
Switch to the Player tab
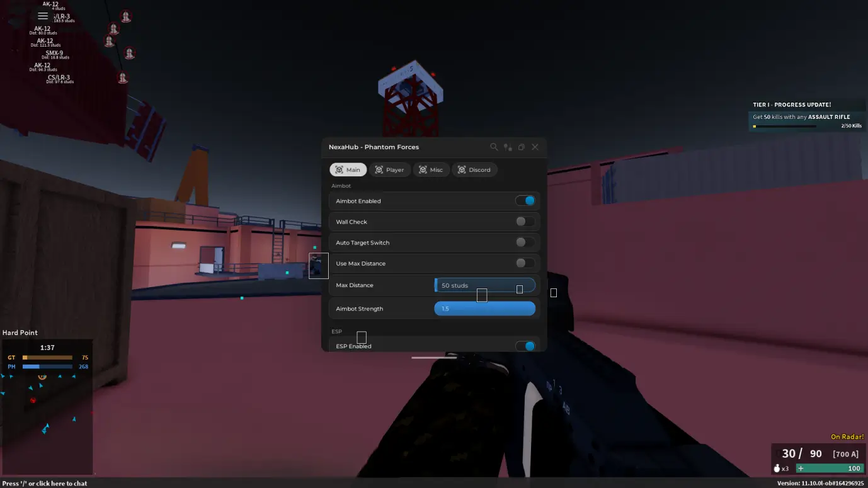pyautogui.click(x=389, y=170)
